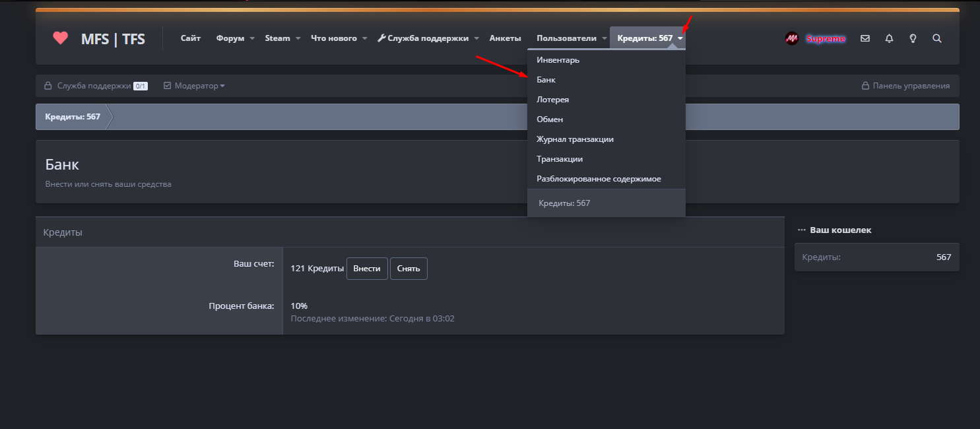Expand the Steam menu arrow
Screen dimensions: 980x429
(x=298, y=39)
